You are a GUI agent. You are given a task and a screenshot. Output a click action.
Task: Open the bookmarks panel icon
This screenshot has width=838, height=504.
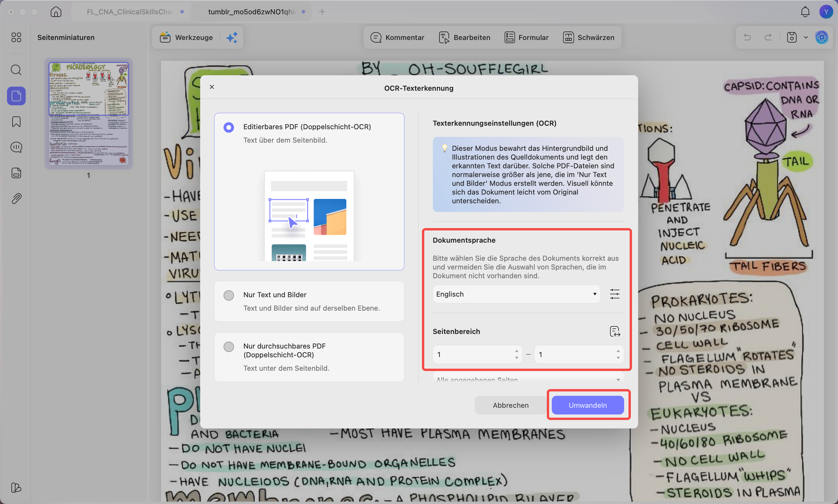(x=16, y=122)
